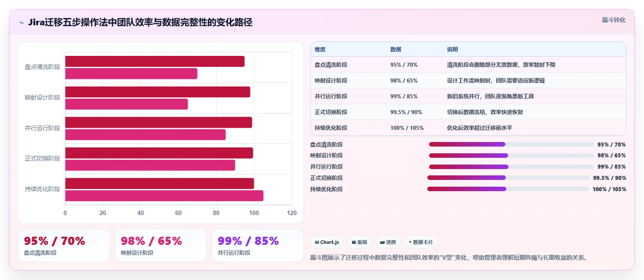
Task: Click the chart axis label 持续优化阶段
Action: tap(42, 189)
